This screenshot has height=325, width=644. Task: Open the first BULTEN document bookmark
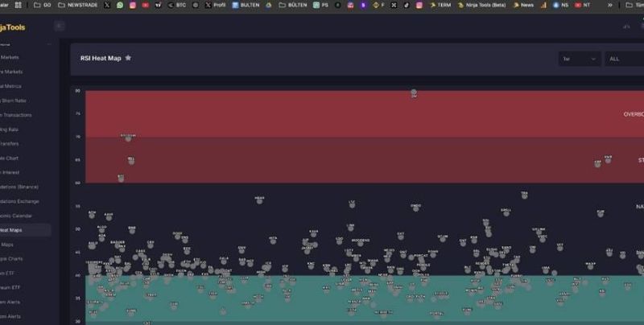click(246, 5)
